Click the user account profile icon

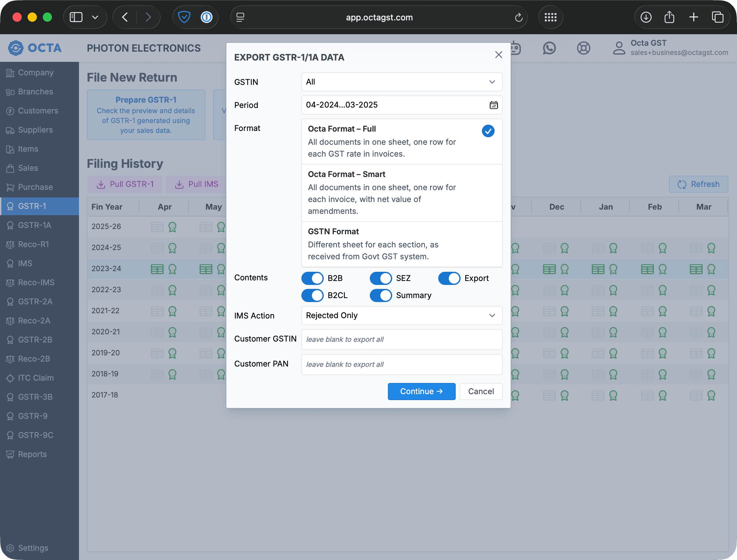pos(619,48)
